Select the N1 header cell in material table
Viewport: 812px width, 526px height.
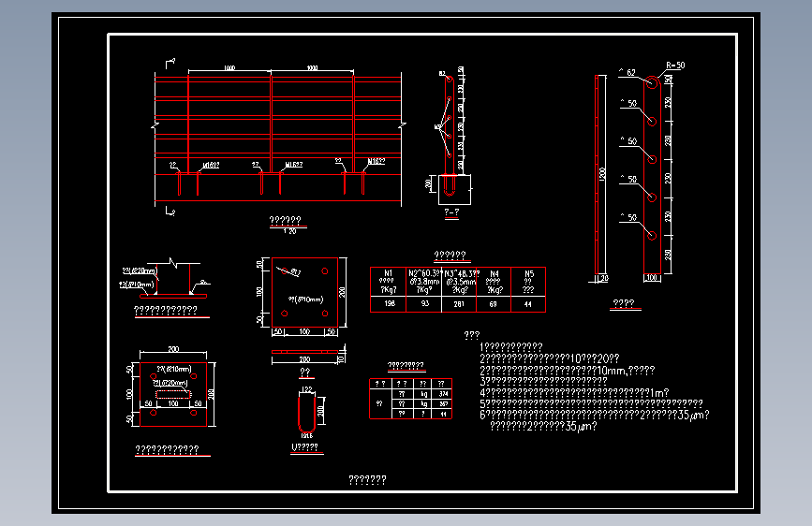389,282
